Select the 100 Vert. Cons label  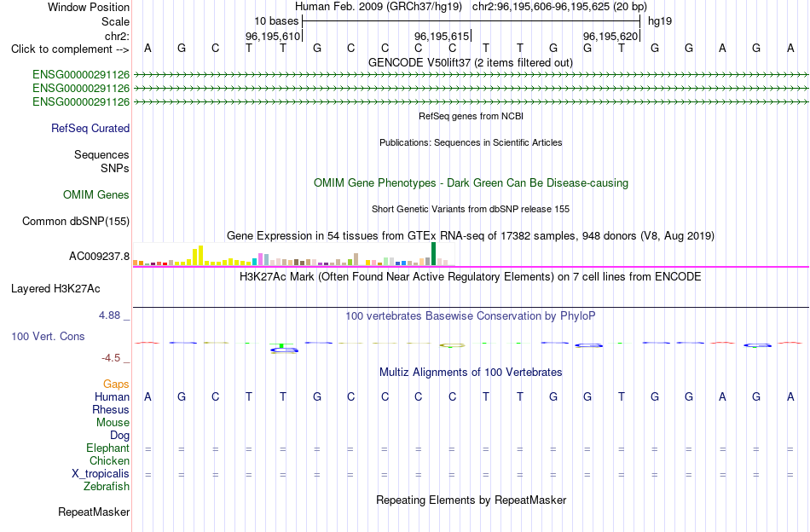click(48, 336)
